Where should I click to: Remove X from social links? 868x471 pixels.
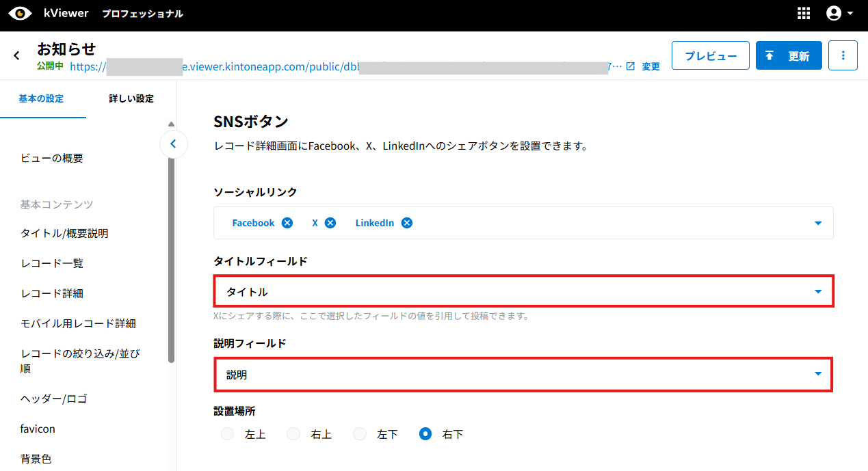(x=330, y=223)
